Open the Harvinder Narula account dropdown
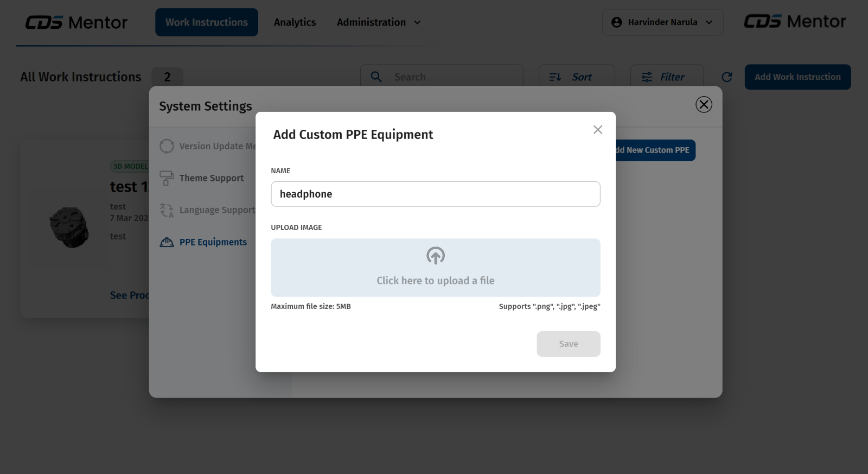Viewport: 868px width, 474px height. (x=662, y=22)
